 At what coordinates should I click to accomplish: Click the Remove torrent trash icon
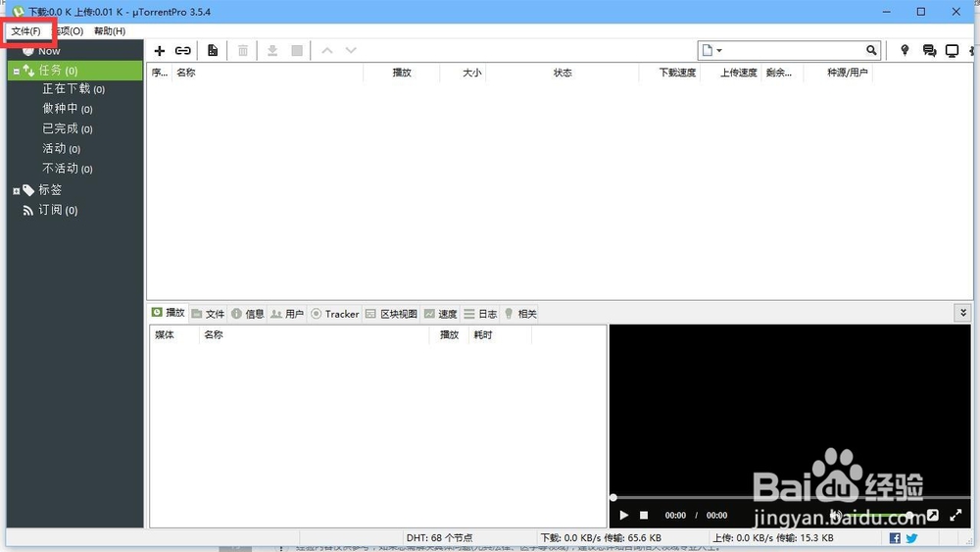click(x=243, y=51)
